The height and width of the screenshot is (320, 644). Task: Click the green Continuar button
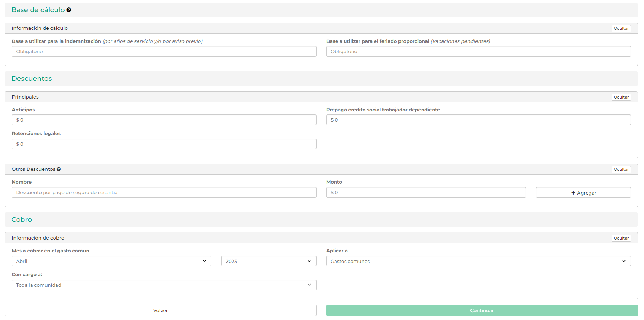[482, 310]
